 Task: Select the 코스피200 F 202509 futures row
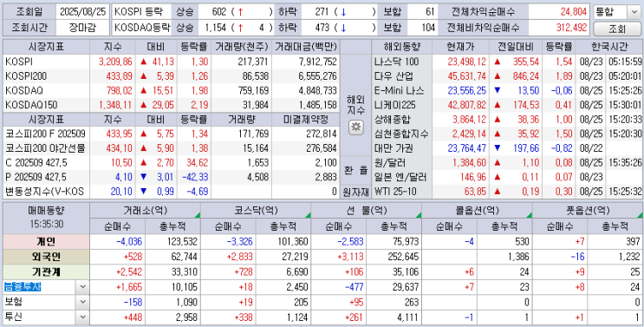coord(172,134)
